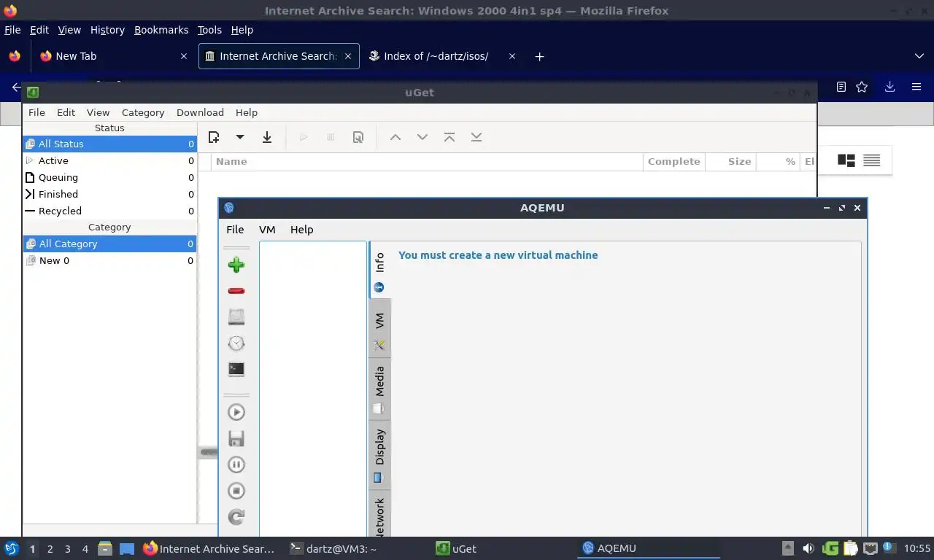
Task: Click uGet's Set Runnable play icon
Action: tap(304, 137)
